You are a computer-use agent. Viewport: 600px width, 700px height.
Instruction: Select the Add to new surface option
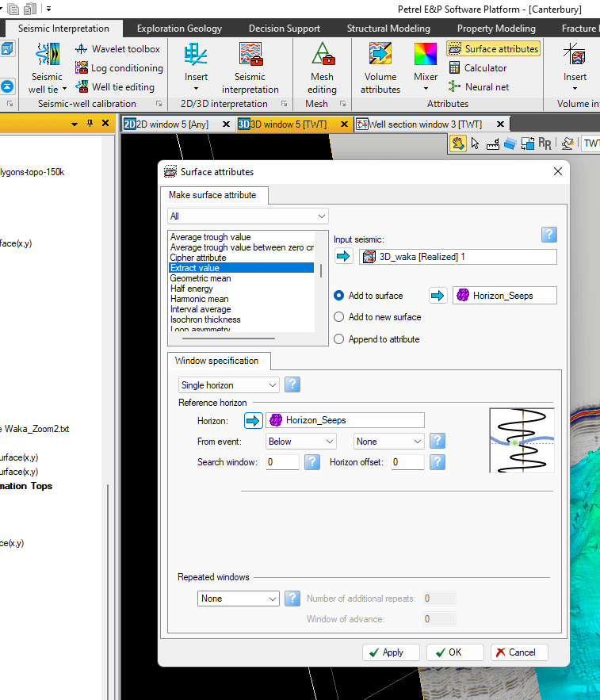pyautogui.click(x=339, y=317)
